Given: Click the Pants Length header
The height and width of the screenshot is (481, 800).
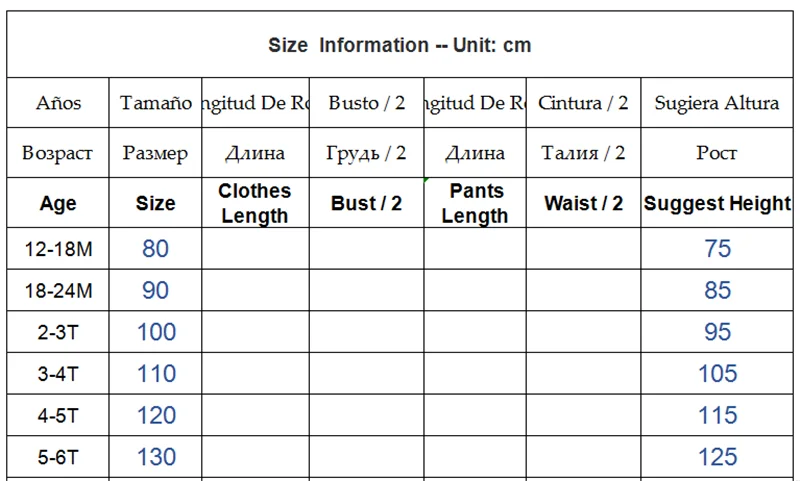Looking at the screenshot, I should point(475,203).
